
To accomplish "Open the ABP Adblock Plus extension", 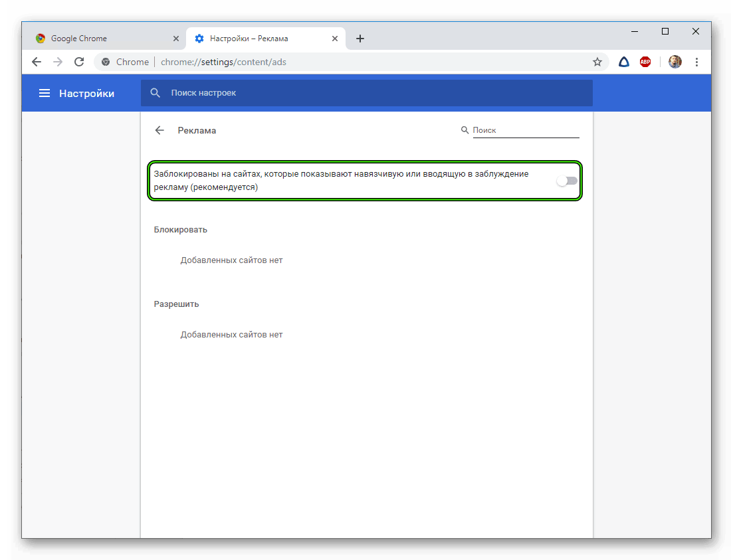I will click(x=645, y=62).
